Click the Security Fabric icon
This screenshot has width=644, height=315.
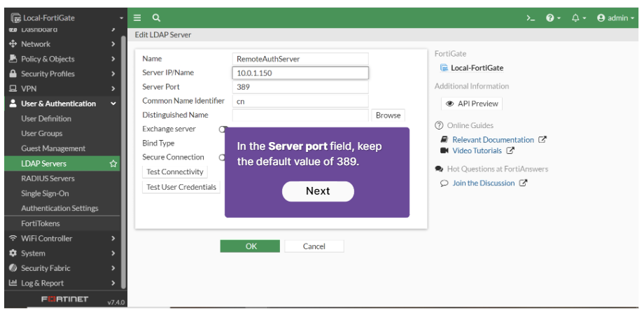tap(13, 268)
